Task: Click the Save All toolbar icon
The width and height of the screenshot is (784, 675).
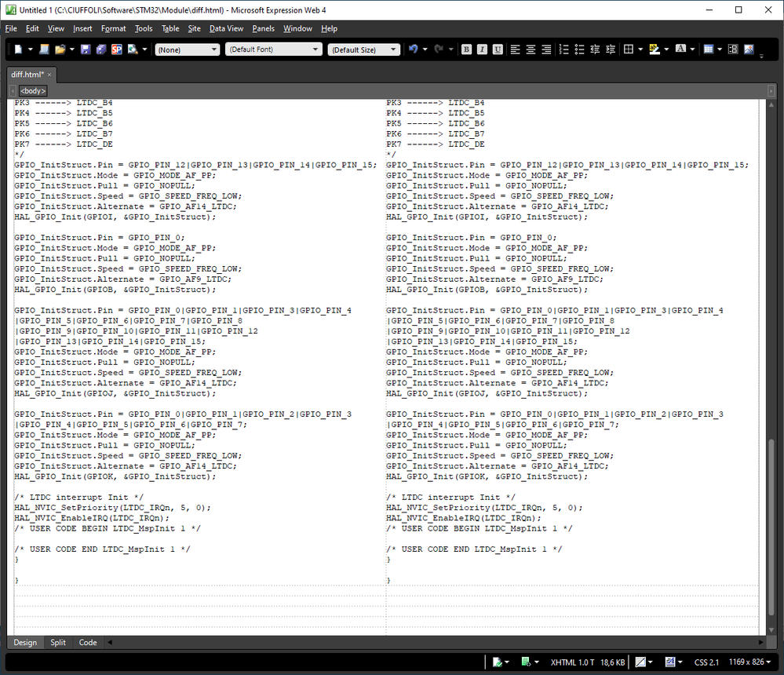Action: [101, 49]
